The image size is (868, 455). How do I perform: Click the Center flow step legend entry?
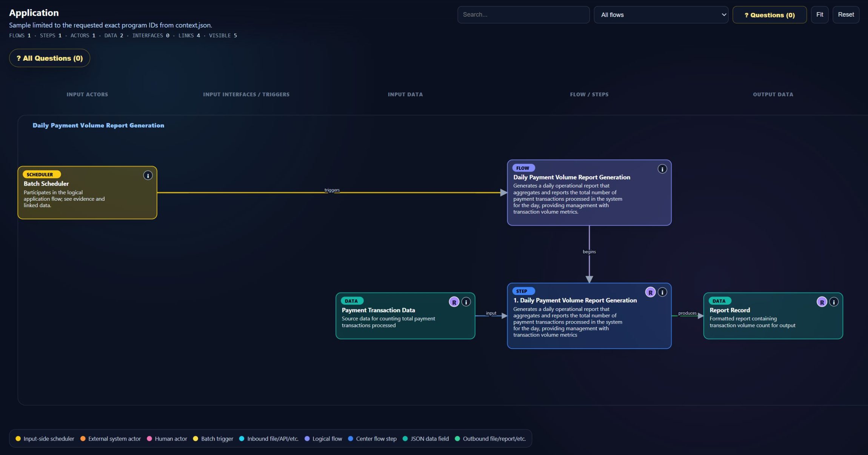(372, 439)
